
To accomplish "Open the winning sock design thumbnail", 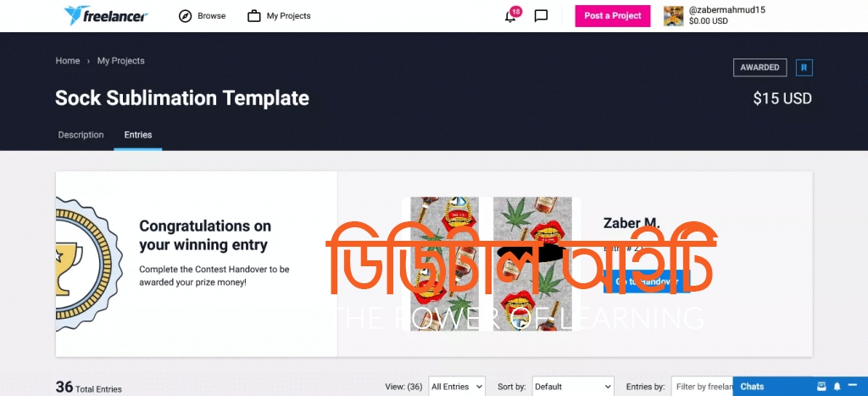I will click(491, 265).
